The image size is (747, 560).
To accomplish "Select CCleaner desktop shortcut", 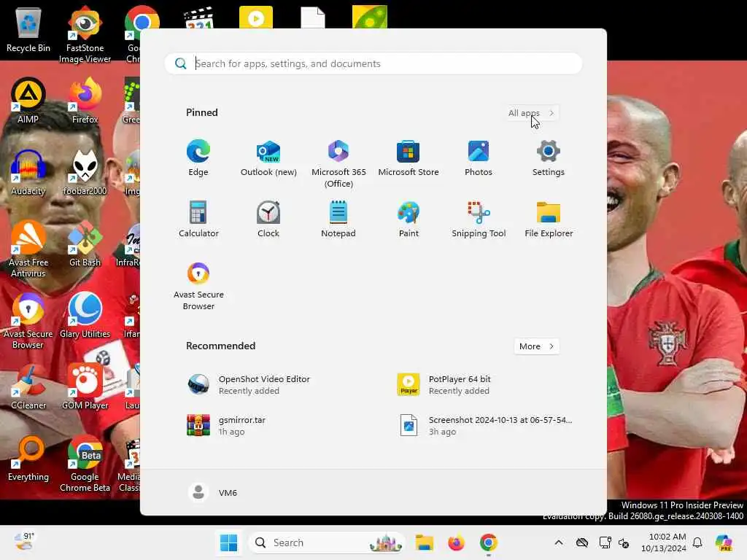I will coord(28,386).
